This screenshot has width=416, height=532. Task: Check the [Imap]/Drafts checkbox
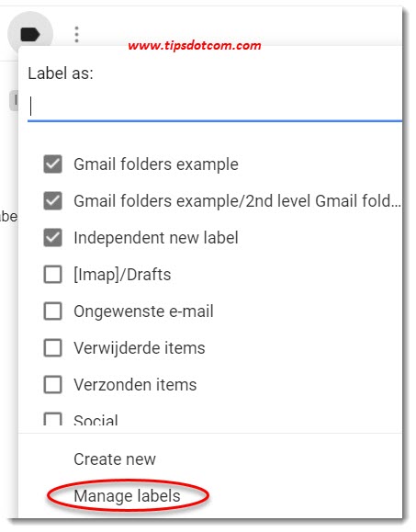(53, 274)
